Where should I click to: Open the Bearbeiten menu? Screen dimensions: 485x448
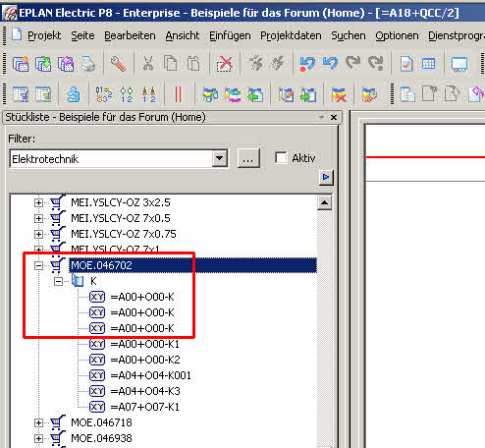(x=130, y=35)
